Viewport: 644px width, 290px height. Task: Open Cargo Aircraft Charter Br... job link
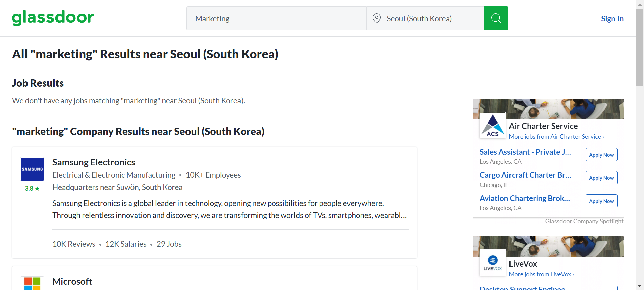click(525, 175)
